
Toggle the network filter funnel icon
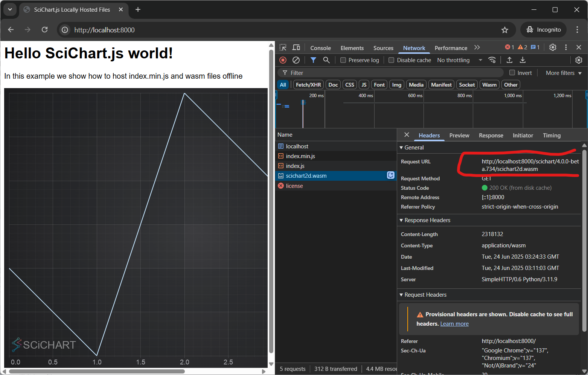[313, 60]
